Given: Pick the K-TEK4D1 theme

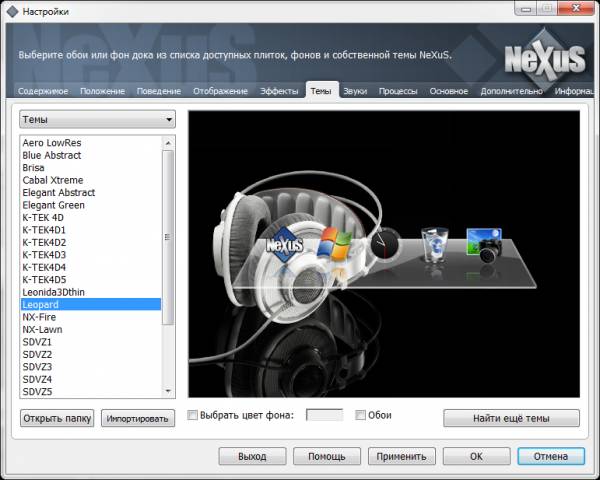Looking at the screenshot, I should [x=91, y=230].
